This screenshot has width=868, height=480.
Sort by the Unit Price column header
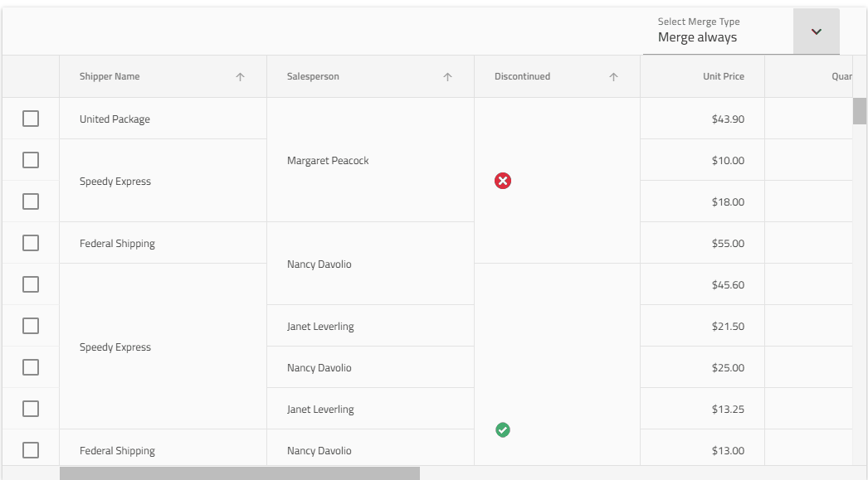click(723, 76)
